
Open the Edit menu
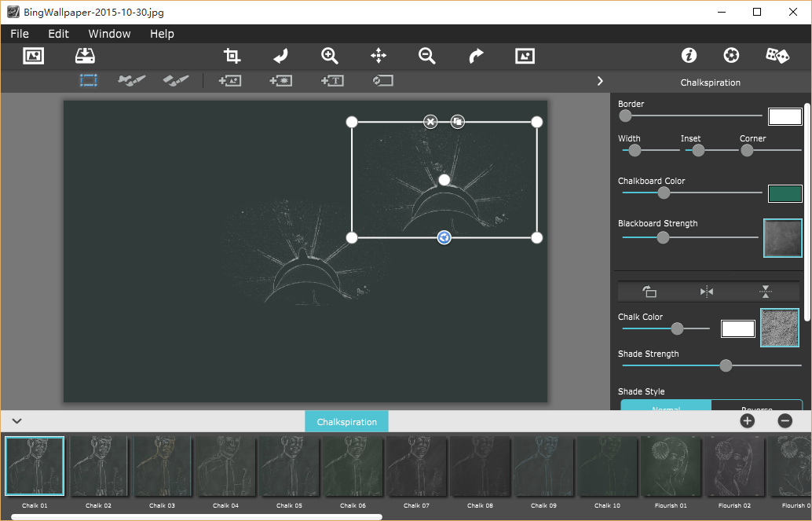tap(58, 34)
